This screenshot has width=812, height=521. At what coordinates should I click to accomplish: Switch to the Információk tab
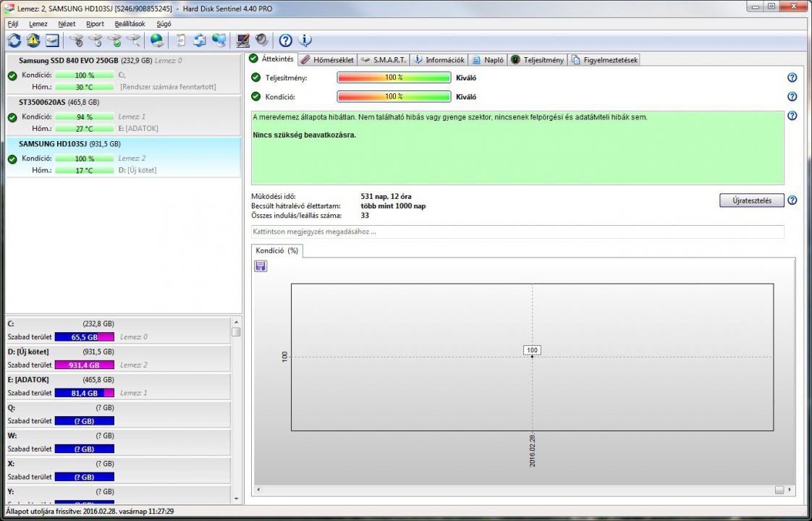tap(439, 60)
